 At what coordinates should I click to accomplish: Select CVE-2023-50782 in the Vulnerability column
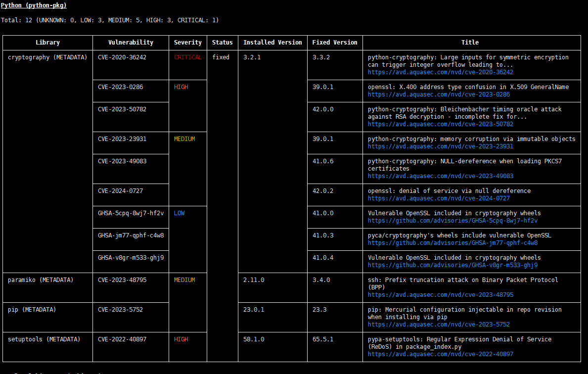pos(122,109)
